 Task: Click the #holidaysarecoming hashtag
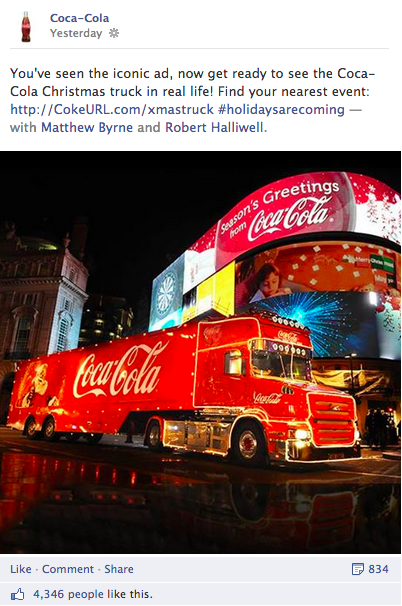coord(281,109)
